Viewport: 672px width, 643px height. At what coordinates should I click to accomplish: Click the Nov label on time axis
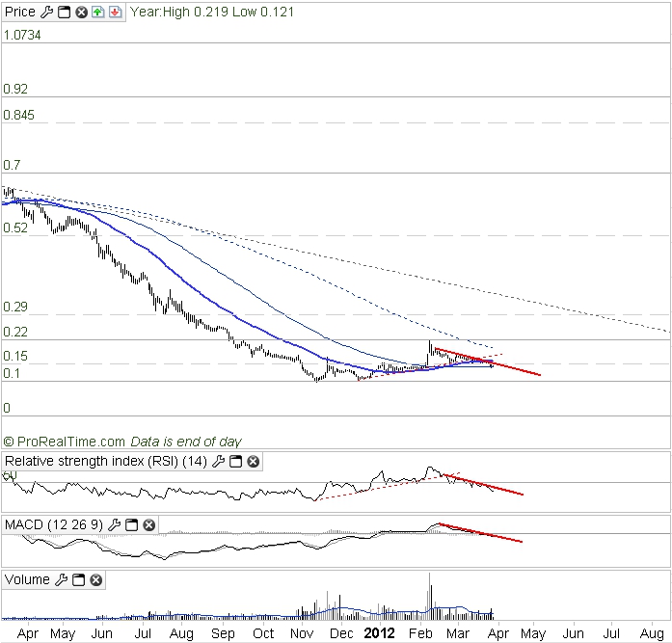click(302, 633)
